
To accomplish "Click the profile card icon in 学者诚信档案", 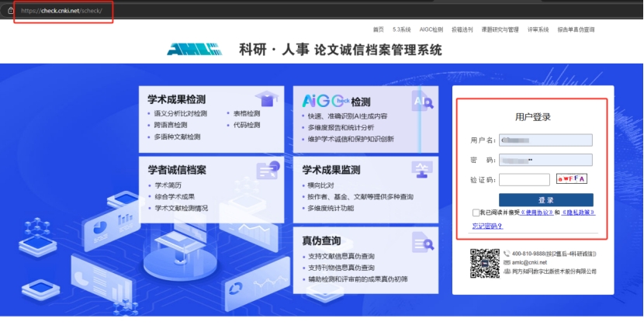I will 268,171.
